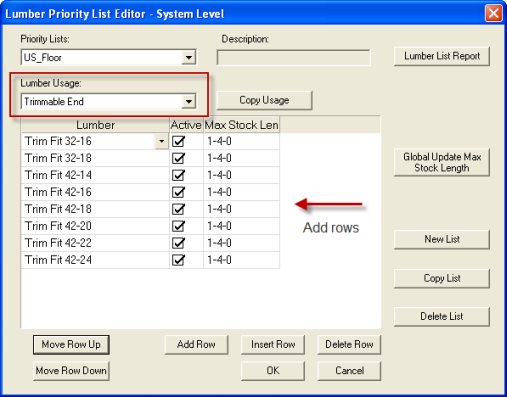Expand the lumber dropdown in Trim Fit 32-16 row
This screenshot has height=397, width=507.
point(162,141)
